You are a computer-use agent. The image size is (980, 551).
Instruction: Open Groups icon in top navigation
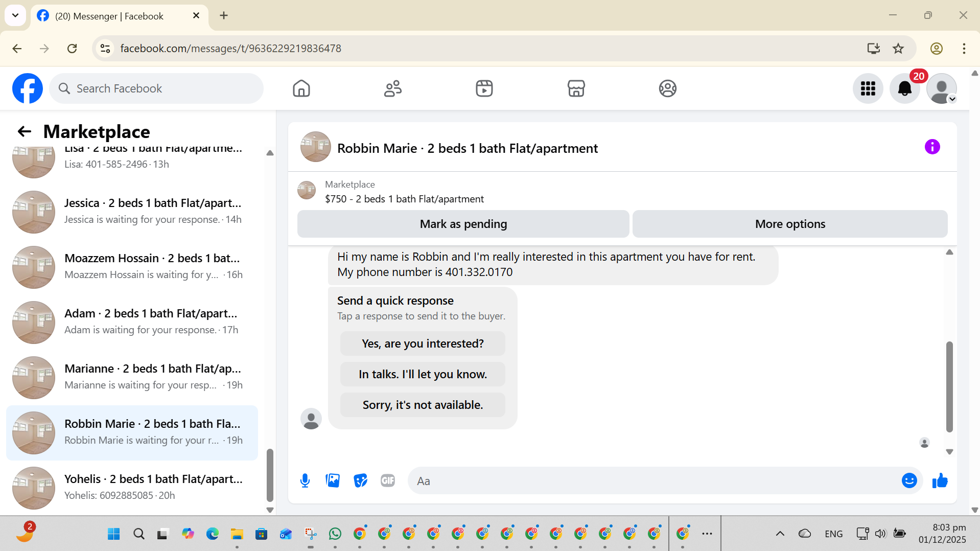667,88
